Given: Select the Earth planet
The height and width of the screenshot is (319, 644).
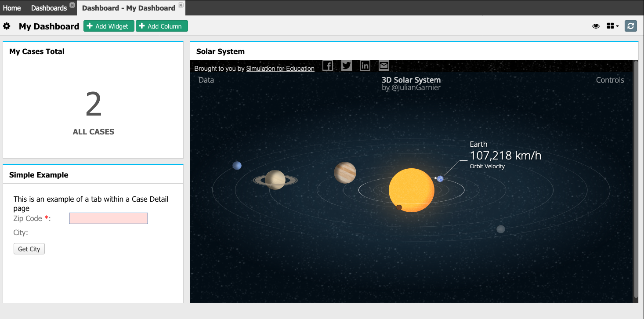Looking at the screenshot, I should point(440,178).
